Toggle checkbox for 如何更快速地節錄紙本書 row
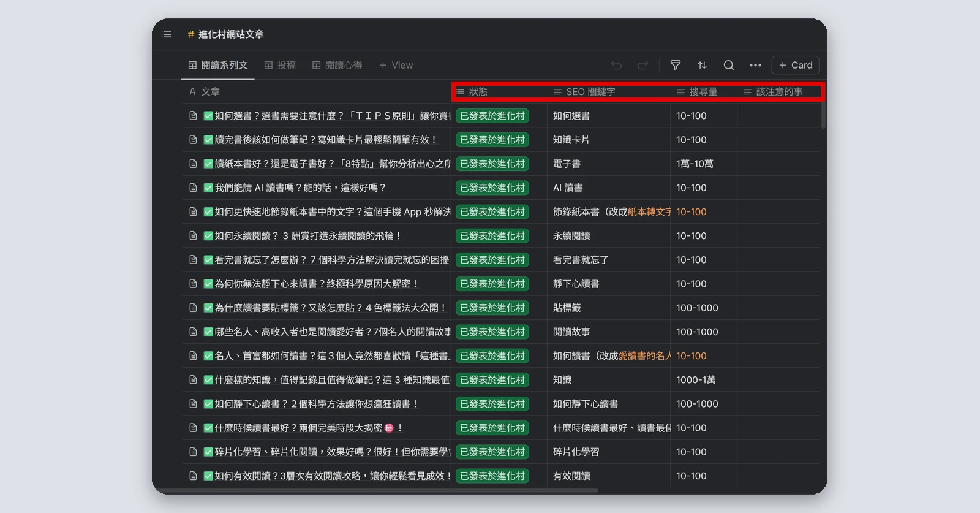980x513 pixels. 208,211
